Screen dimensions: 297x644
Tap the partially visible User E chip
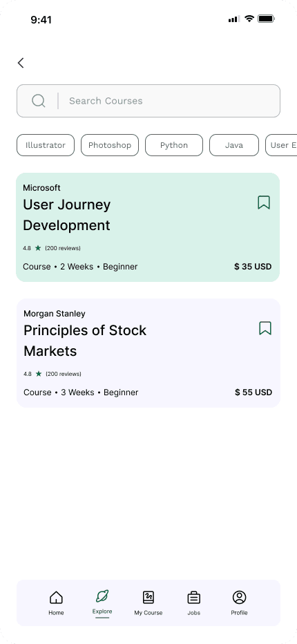281,145
